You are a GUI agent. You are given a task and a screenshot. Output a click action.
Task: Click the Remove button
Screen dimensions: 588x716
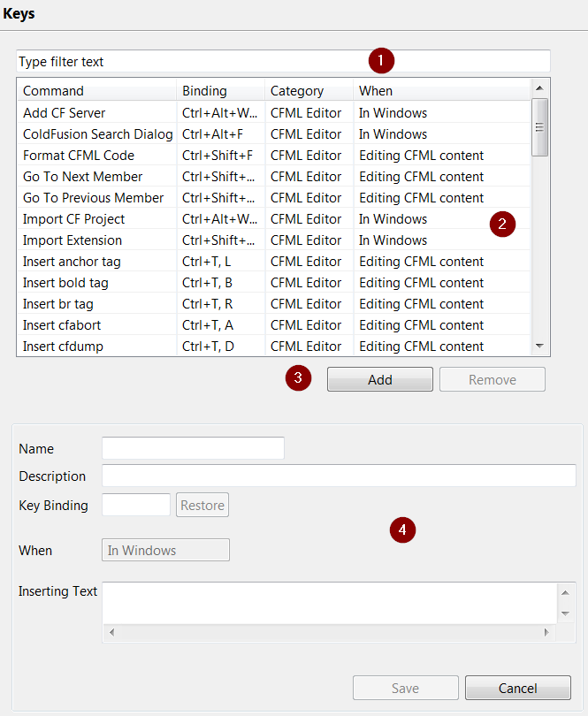pos(492,379)
